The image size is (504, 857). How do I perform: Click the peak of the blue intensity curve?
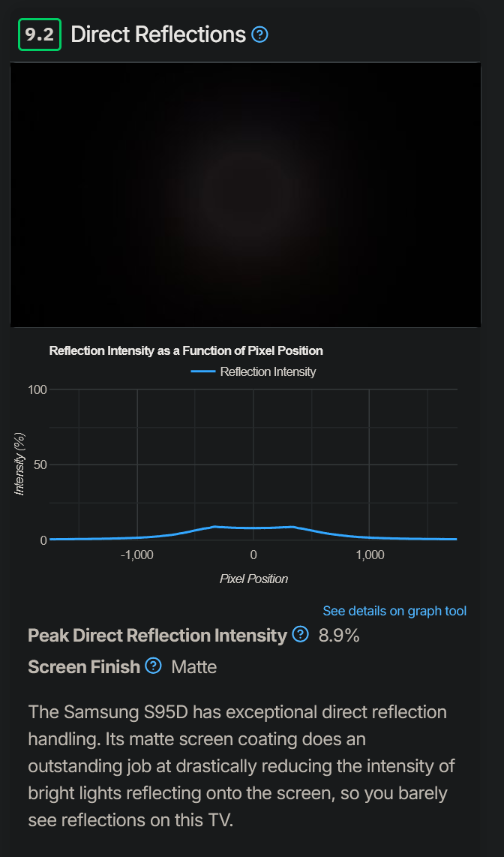tap(215, 527)
